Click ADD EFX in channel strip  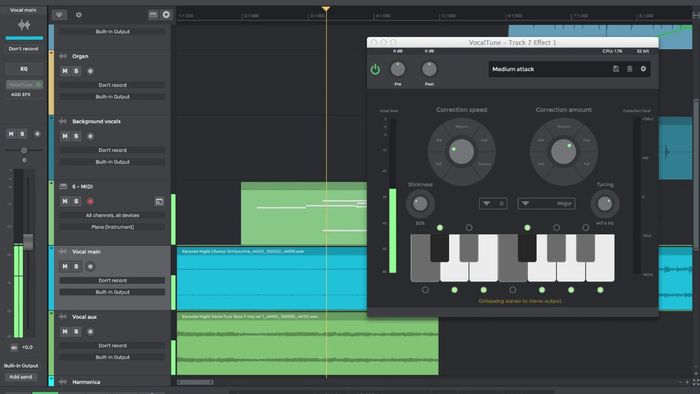click(21, 95)
